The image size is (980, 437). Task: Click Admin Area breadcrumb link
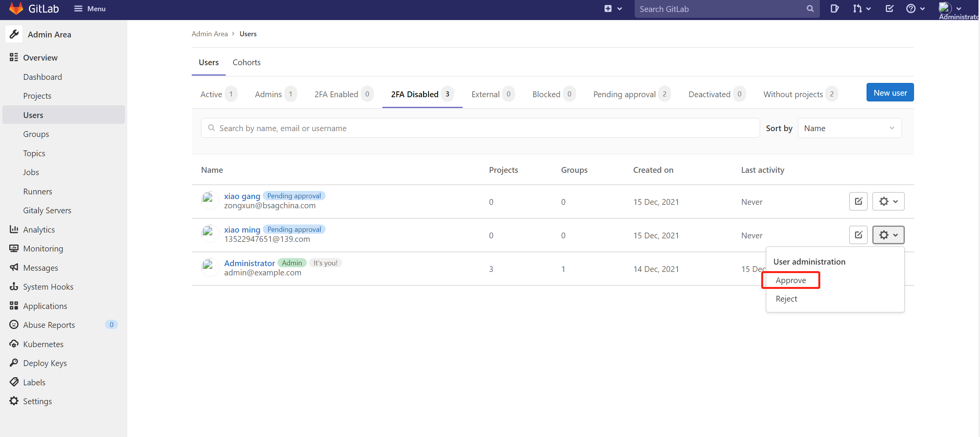coord(210,34)
